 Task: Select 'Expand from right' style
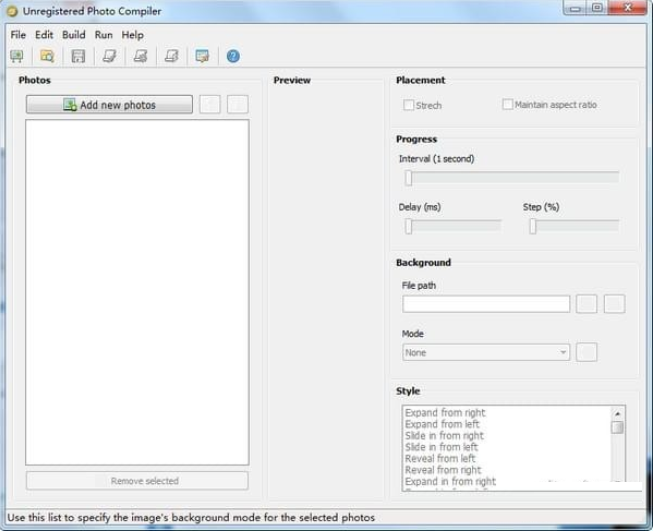(x=445, y=413)
